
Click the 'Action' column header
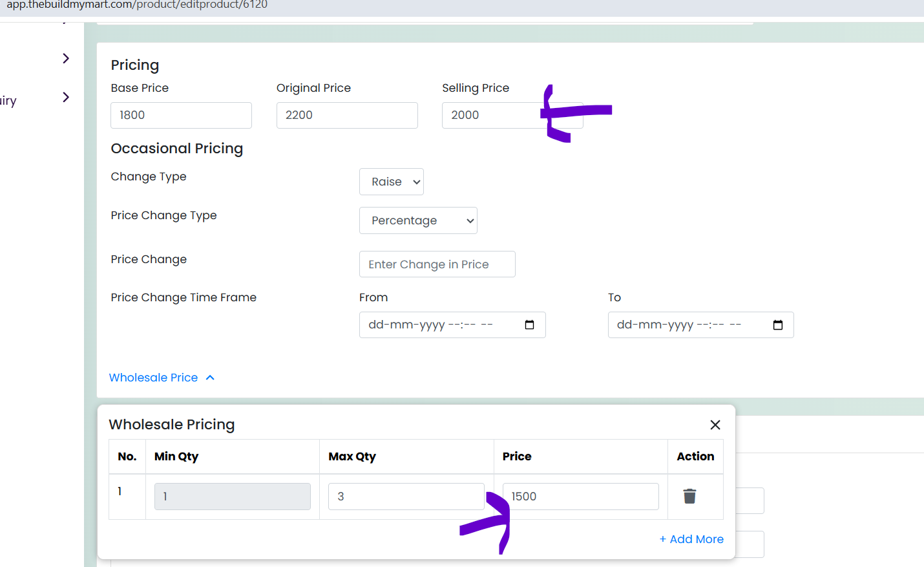click(695, 456)
